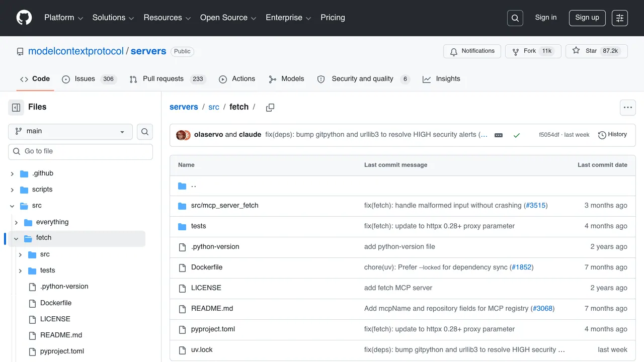Click the src/mcp_server_fetch folder icon
The width and height of the screenshot is (644, 362).
coord(182,206)
